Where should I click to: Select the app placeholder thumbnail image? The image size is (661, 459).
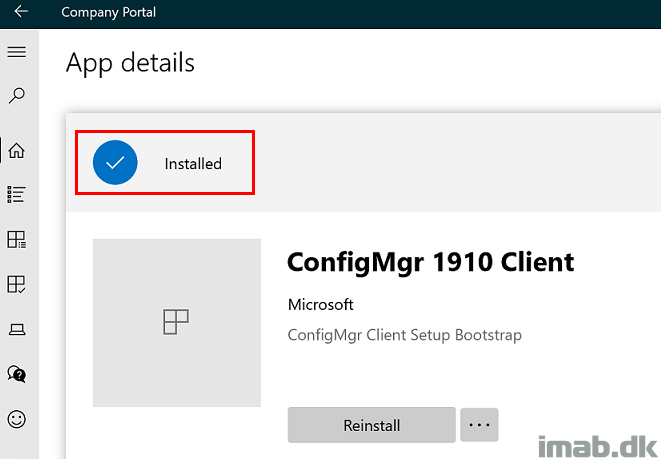pos(177,323)
